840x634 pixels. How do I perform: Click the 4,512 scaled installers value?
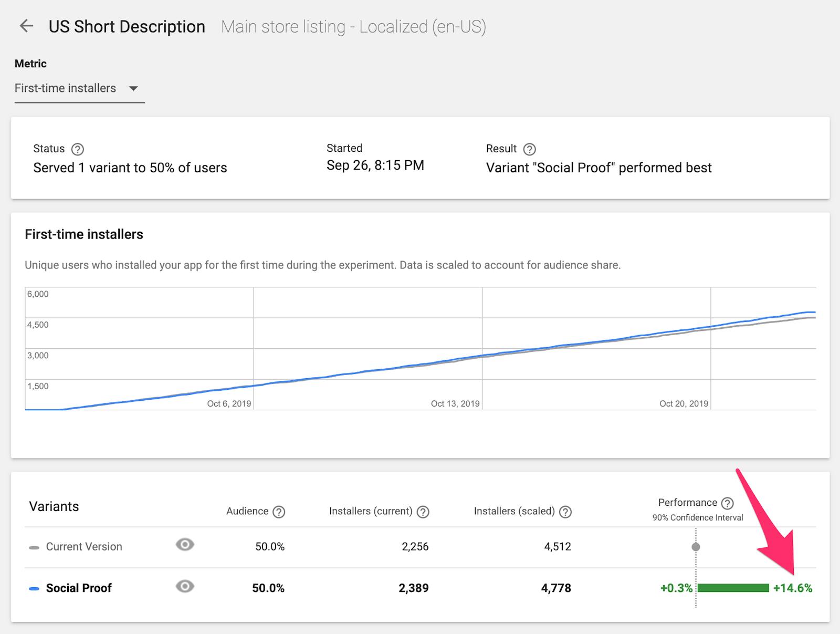click(558, 547)
